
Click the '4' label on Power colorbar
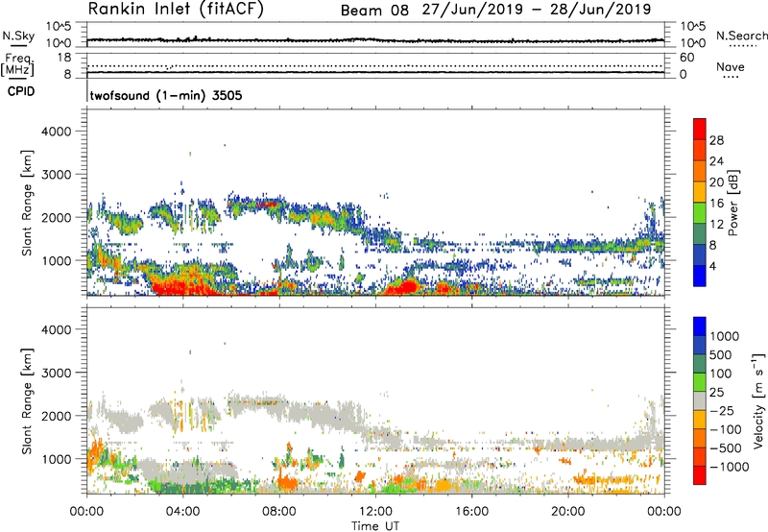pos(713,267)
